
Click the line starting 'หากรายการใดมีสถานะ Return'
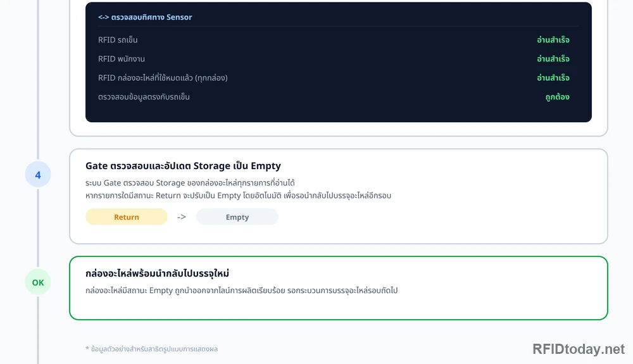click(238, 196)
